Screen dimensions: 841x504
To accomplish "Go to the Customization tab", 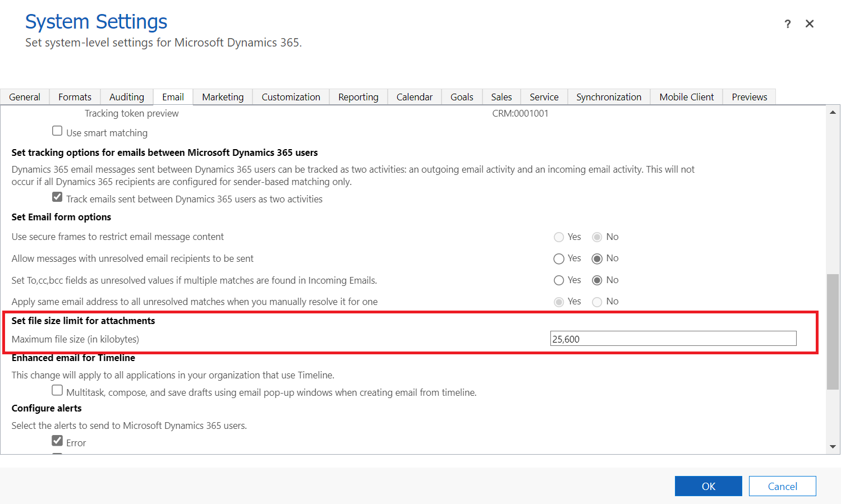I will (291, 97).
